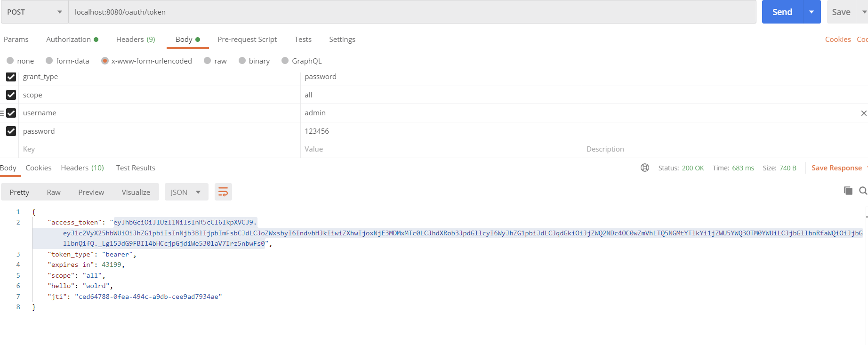Disable the password parameter checkbox
The width and height of the screenshot is (868, 345).
[x=11, y=131]
